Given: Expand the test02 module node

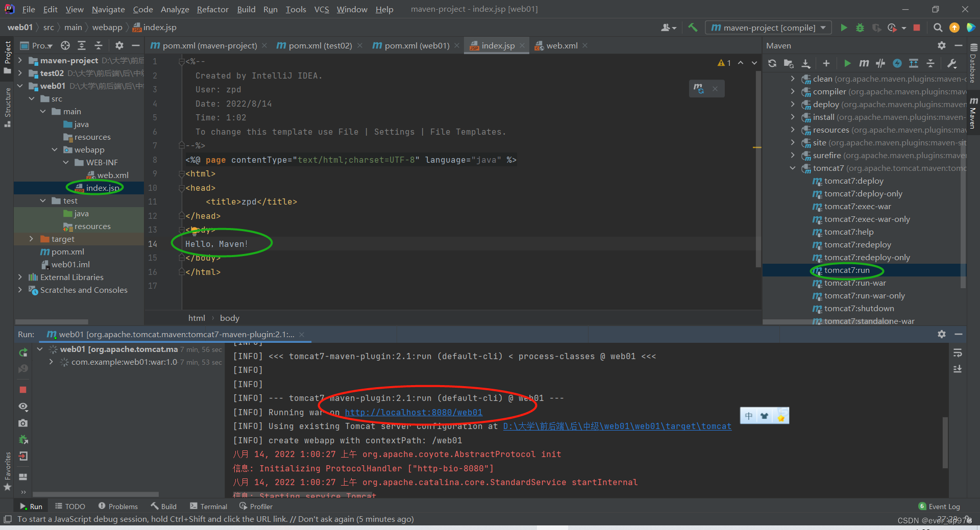Looking at the screenshot, I should [20, 73].
